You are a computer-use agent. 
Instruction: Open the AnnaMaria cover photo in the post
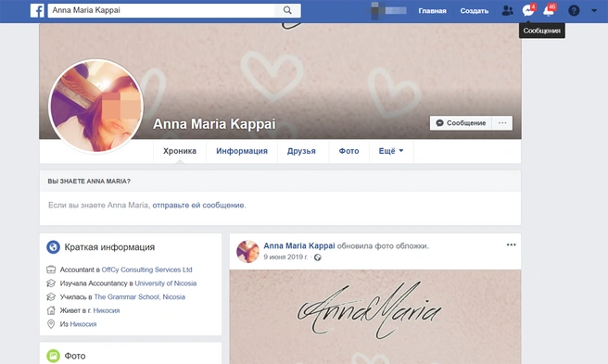click(x=375, y=317)
